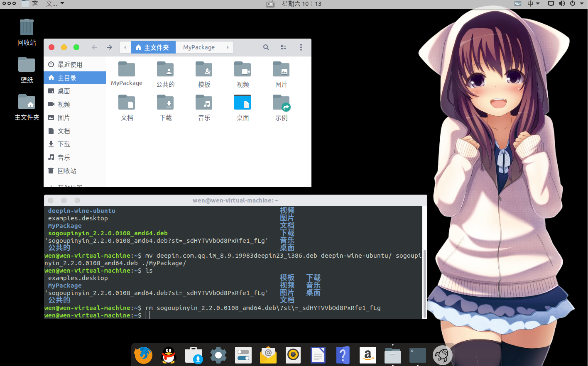The image size is (588, 366).
Task: Select the 壁纸 desktop folder
Action: click(x=27, y=70)
